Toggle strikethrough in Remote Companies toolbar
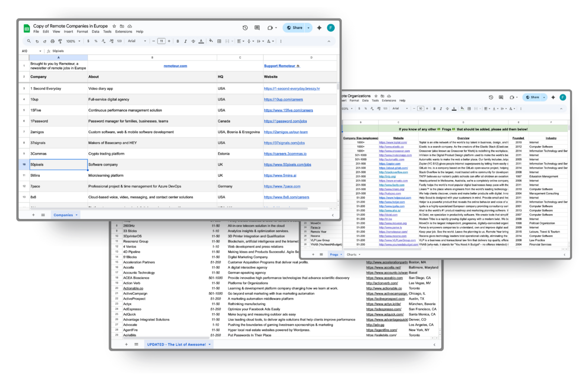Image resolution: width=588 pixels, height=388 pixels. click(193, 41)
